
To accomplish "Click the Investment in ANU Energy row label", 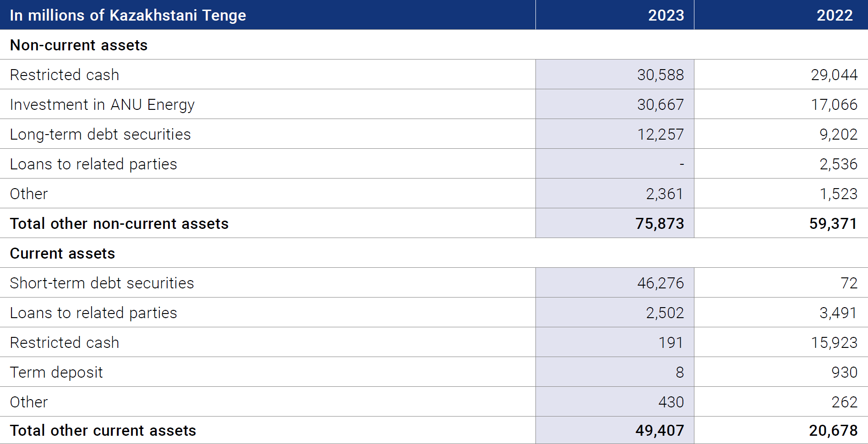I will (102, 104).
